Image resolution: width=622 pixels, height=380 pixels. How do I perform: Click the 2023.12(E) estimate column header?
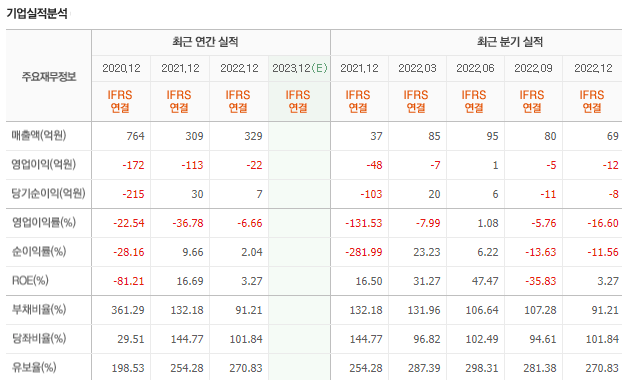(300, 68)
